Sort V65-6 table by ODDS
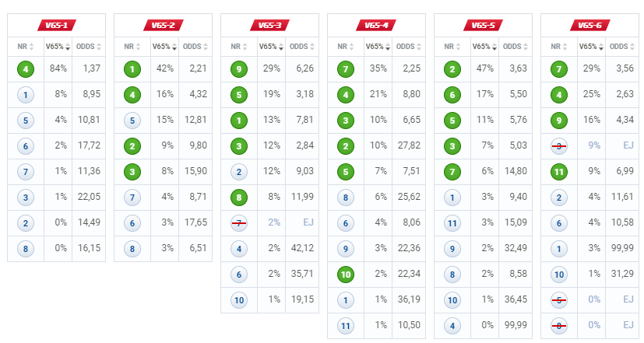The image size is (644, 343). [x=622, y=47]
